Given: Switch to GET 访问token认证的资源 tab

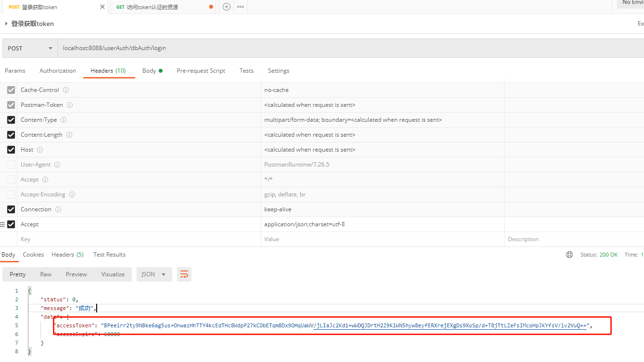Looking at the screenshot, I should coord(163,7).
